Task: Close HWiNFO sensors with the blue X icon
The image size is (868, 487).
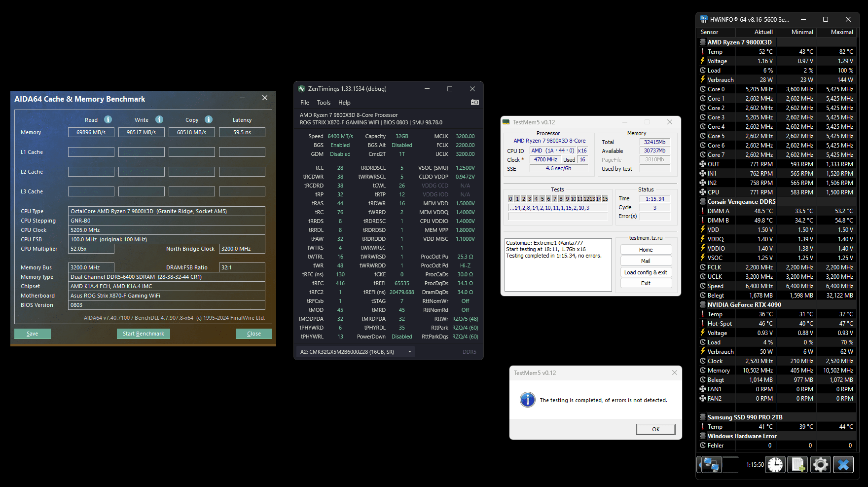Action: click(843, 464)
